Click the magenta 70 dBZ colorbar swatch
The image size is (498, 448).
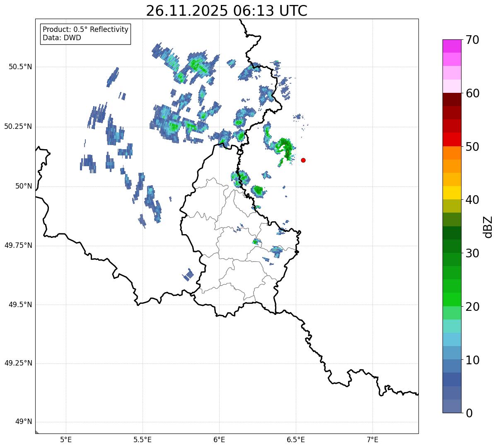(x=452, y=46)
